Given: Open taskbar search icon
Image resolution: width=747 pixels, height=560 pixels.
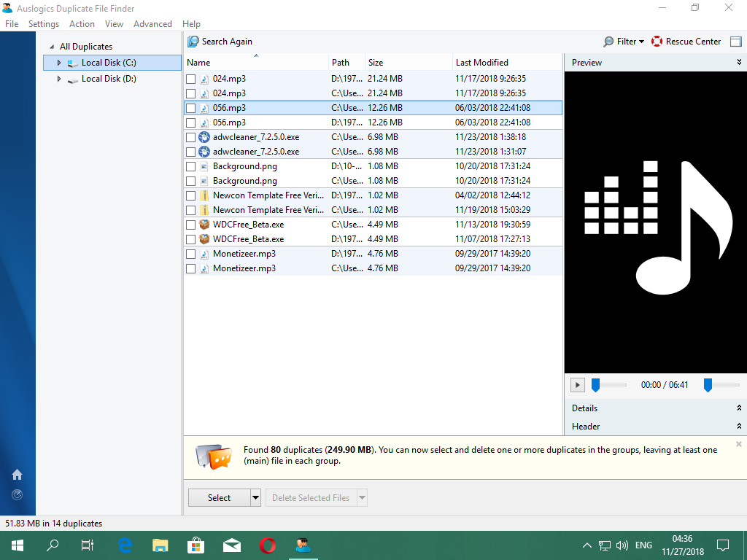Looking at the screenshot, I should (x=53, y=545).
